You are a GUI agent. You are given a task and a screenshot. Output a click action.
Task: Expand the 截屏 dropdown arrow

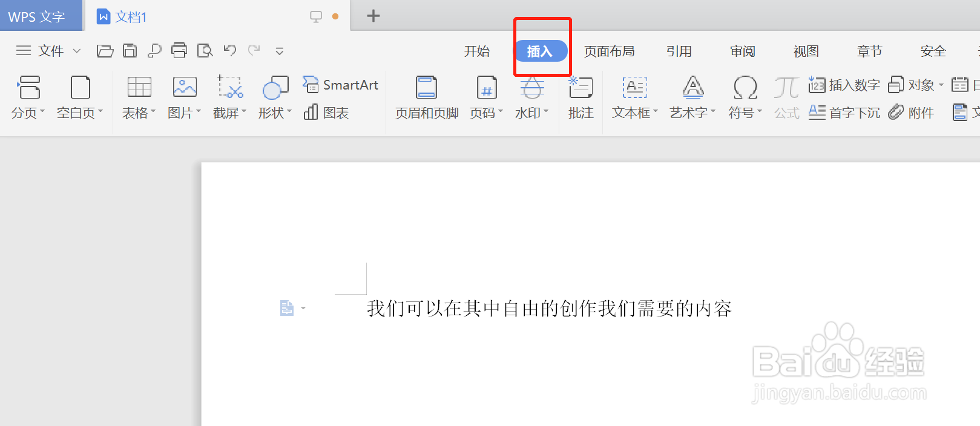point(244,111)
